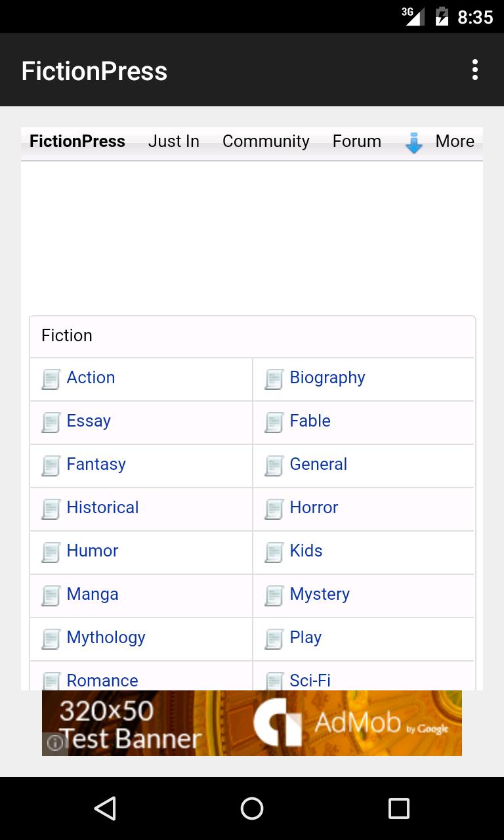Open the Sci-Fi genre
This screenshot has width=504, height=840.
(x=310, y=681)
